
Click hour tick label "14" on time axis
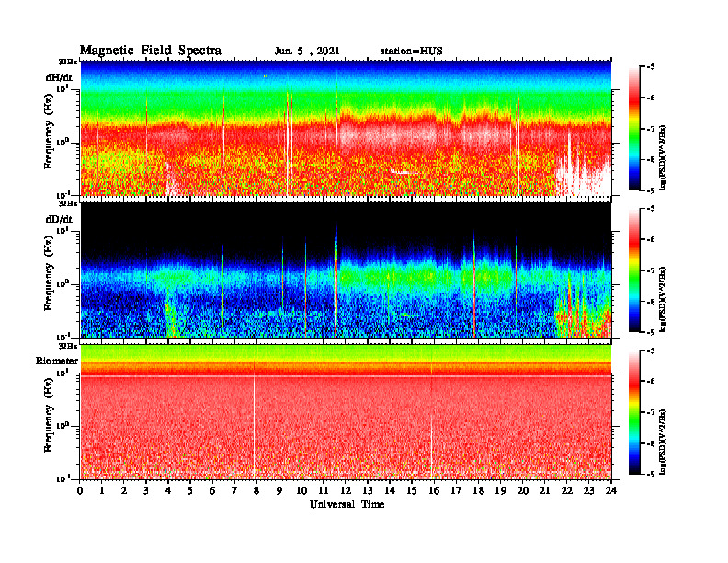coord(390,491)
